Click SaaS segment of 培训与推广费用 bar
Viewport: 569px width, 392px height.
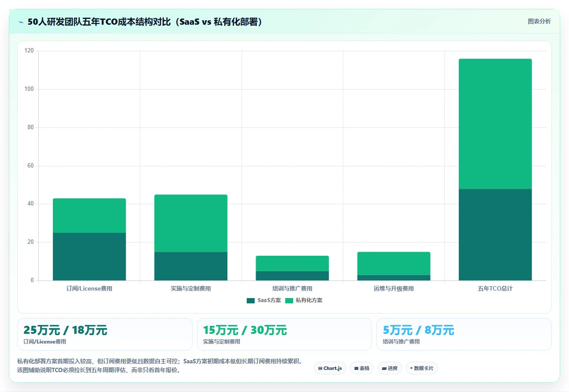[292, 276]
